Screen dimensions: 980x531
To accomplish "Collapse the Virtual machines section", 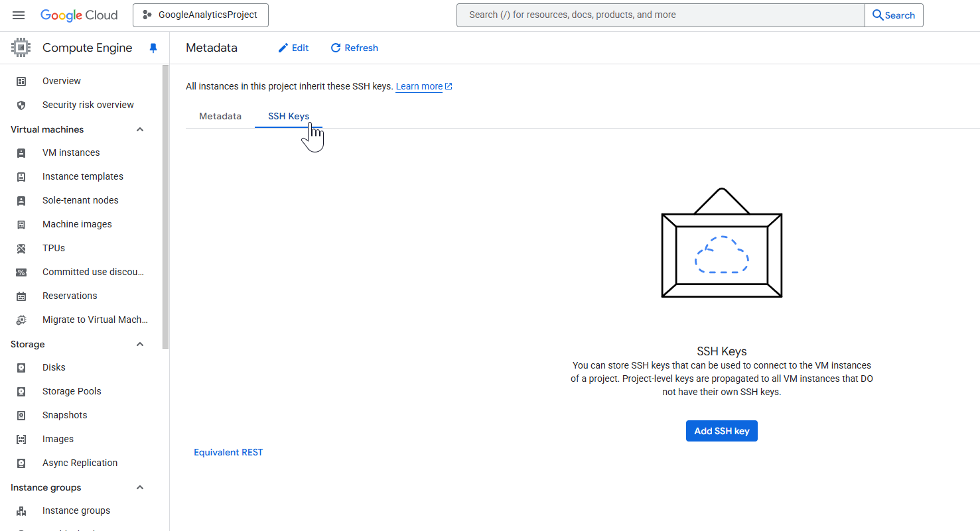I will (140, 129).
